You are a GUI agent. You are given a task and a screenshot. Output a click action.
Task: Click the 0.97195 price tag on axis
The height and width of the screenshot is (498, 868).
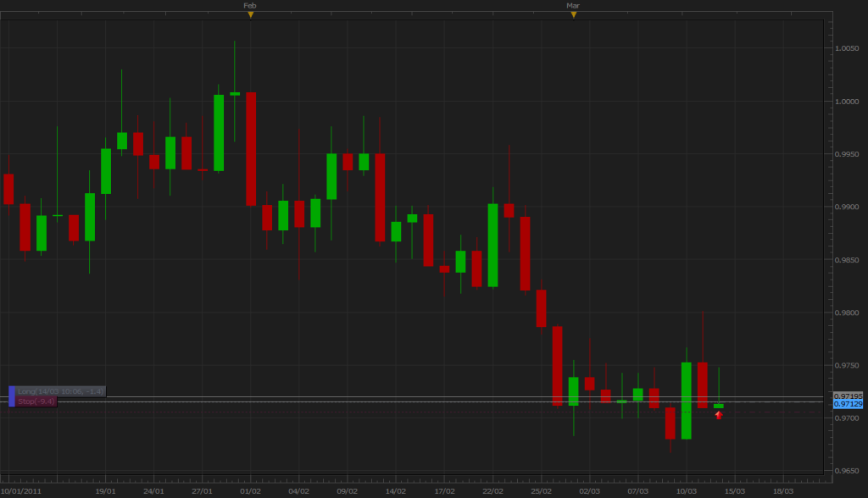click(x=848, y=396)
